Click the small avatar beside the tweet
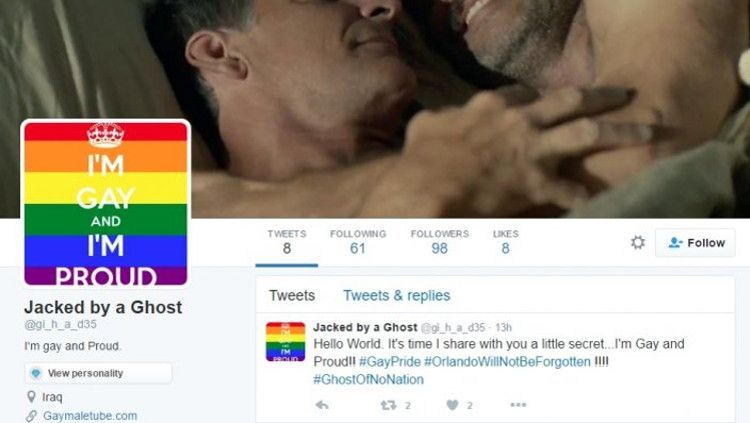 (286, 342)
